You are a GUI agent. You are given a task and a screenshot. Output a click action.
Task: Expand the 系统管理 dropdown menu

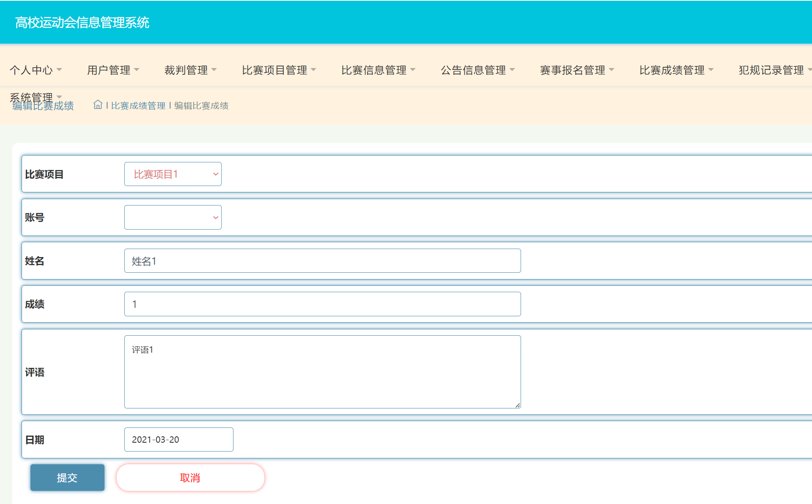click(x=34, y=96)
